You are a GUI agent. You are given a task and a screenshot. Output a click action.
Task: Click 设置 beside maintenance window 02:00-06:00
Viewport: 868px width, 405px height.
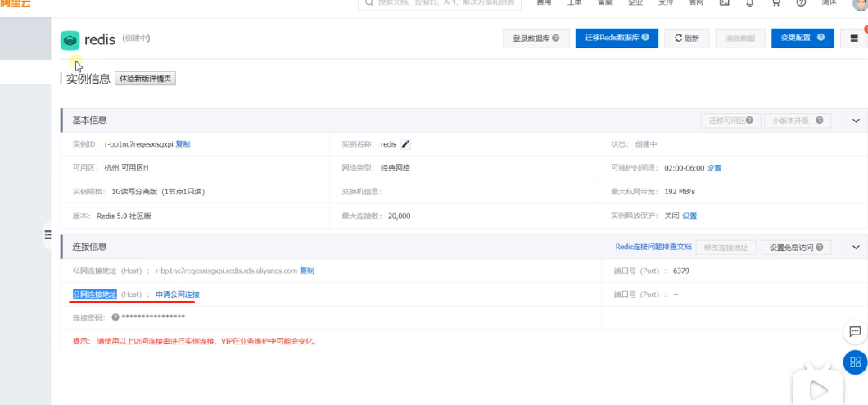714,168
